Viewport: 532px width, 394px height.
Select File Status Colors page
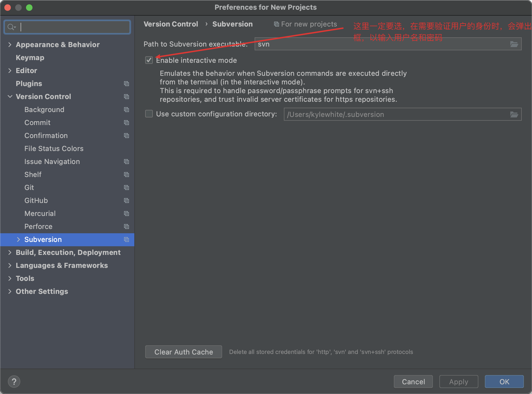54,149
